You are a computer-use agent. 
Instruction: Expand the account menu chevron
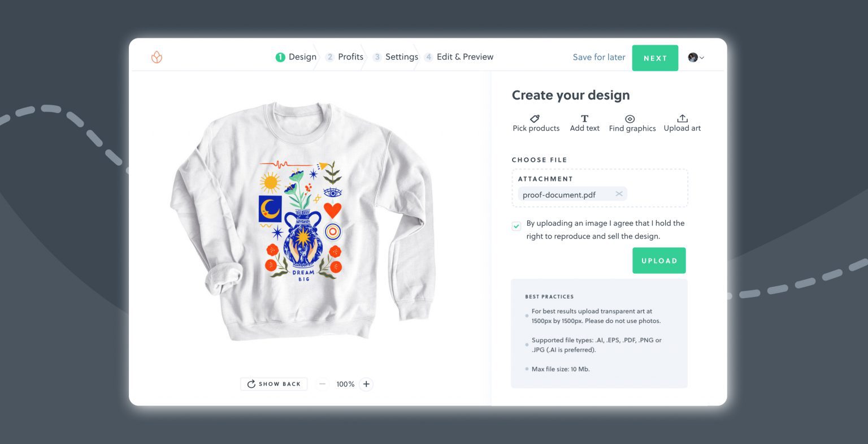[x=702, y=58]
